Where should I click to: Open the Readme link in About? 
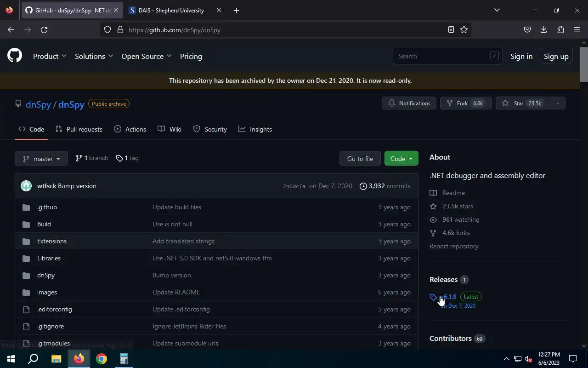coord(447,193)
